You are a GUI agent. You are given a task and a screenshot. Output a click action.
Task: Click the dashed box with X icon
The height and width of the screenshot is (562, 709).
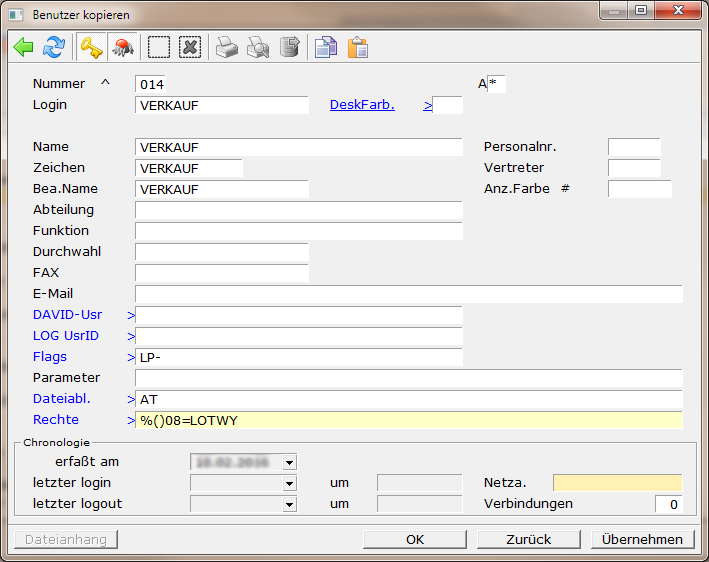[190, 47]
